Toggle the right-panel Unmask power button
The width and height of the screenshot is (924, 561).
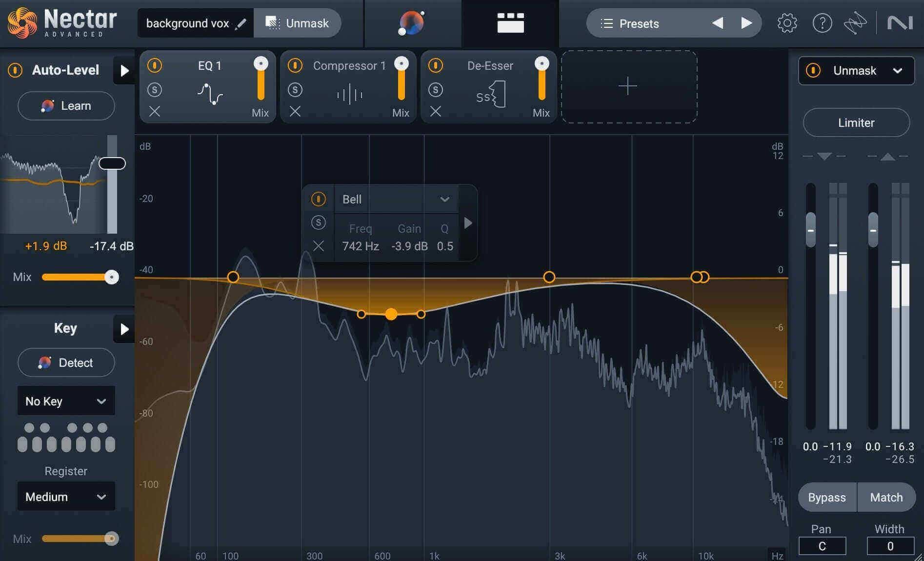pyautogui.click(x=813, y=70)
